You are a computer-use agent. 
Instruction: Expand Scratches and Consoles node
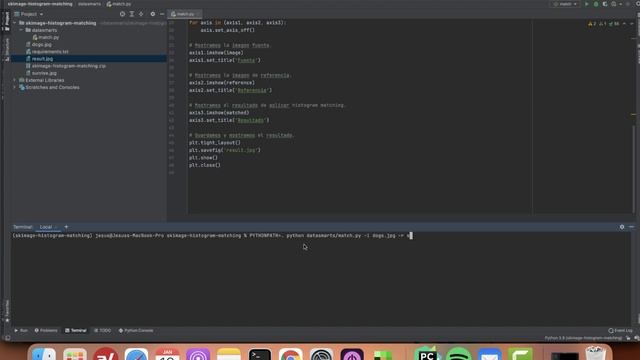click(15, 87)
